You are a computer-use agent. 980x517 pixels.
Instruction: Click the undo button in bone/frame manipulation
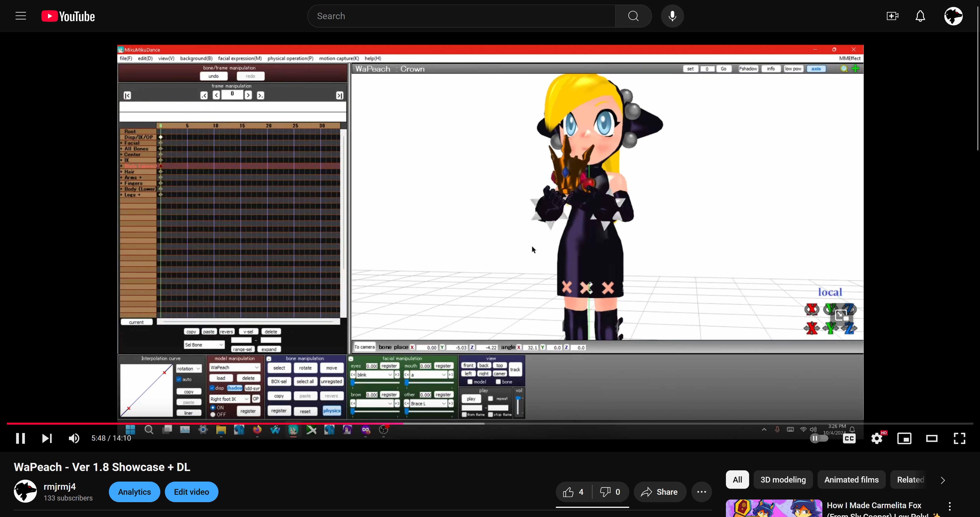click(x=213, y=76)
